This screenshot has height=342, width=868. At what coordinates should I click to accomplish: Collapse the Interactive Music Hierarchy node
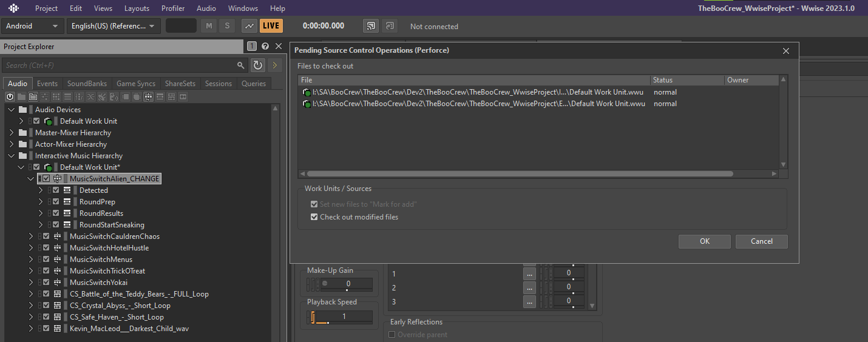coord(12,156)
